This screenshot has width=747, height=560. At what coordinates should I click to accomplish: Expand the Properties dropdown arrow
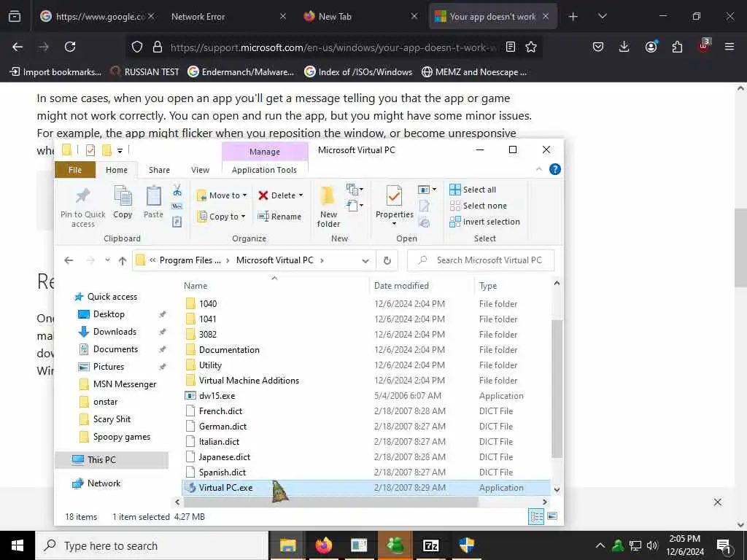[x=394, y=224]
